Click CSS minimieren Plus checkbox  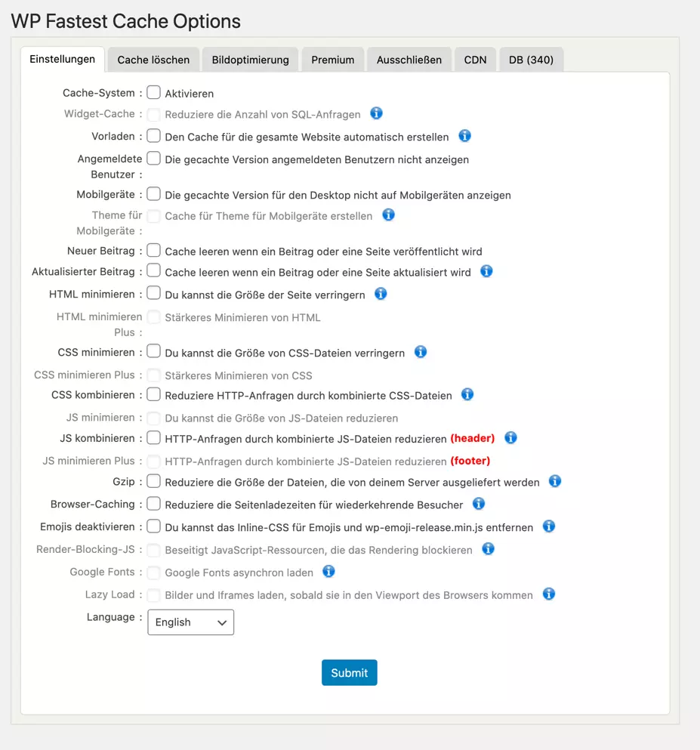[x=153, y=375]
